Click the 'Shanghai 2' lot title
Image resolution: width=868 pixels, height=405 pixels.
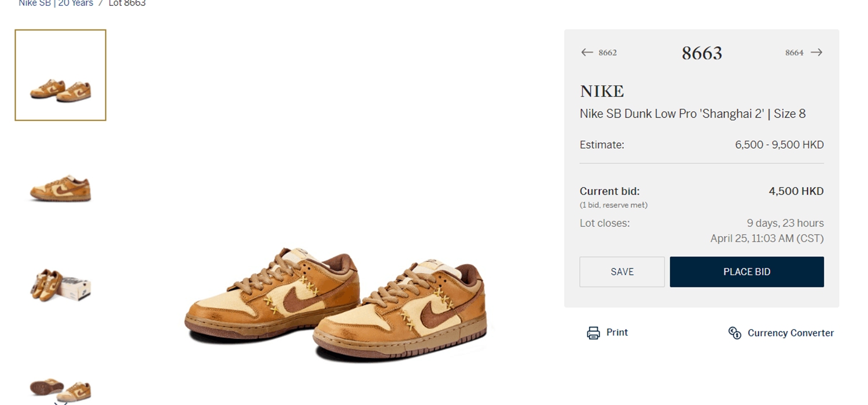coord(693,114)
